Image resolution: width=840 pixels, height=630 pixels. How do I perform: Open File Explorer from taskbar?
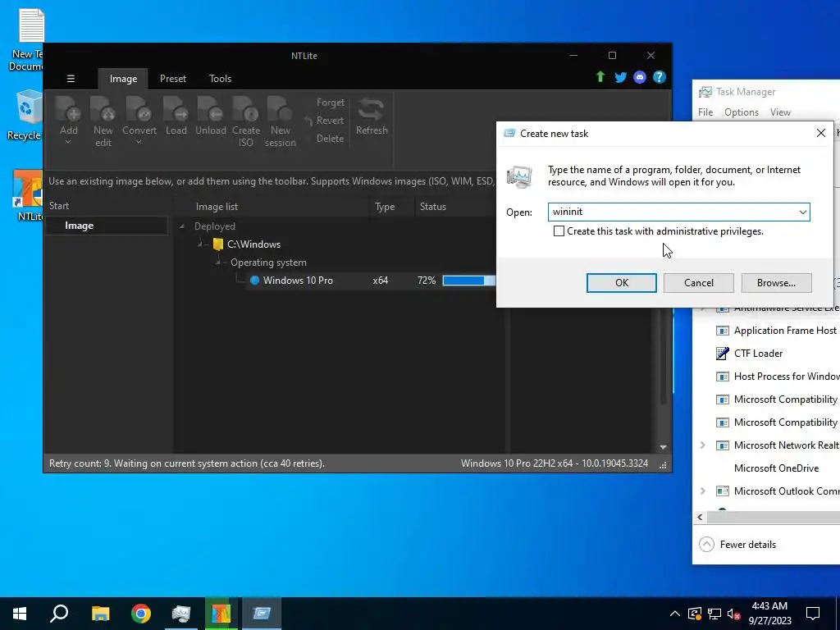click(x=100, y=614)
